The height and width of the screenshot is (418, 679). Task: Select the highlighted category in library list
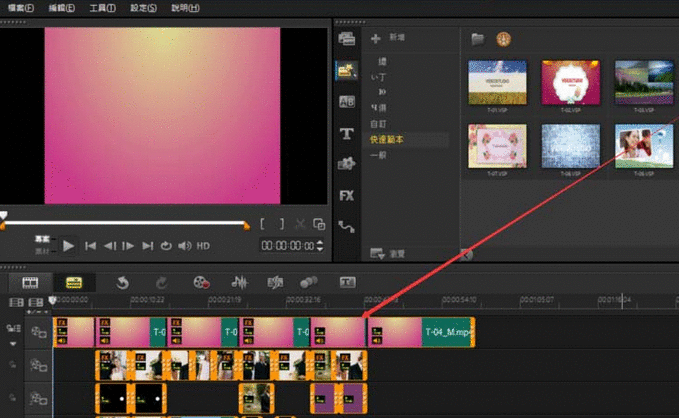[388, 140]
